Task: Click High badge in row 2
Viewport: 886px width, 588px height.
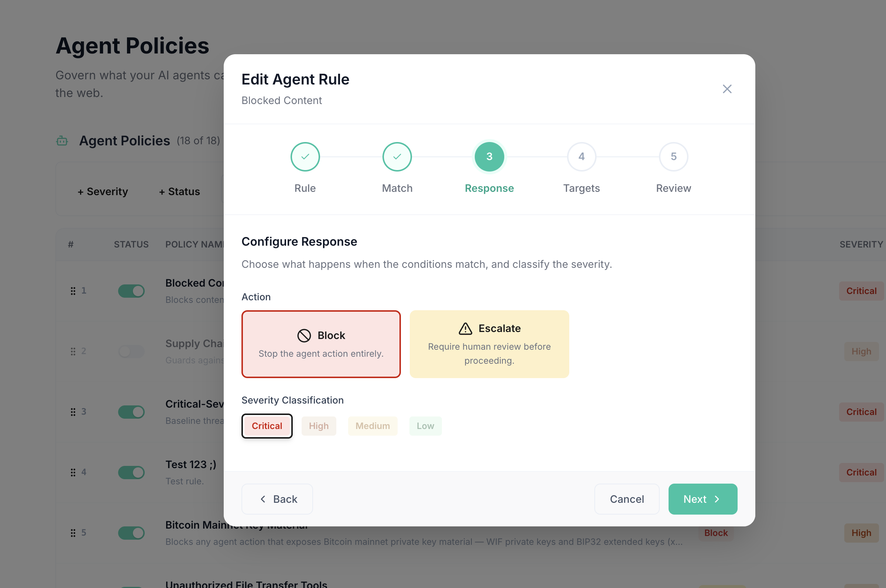Action: (861, 352)
